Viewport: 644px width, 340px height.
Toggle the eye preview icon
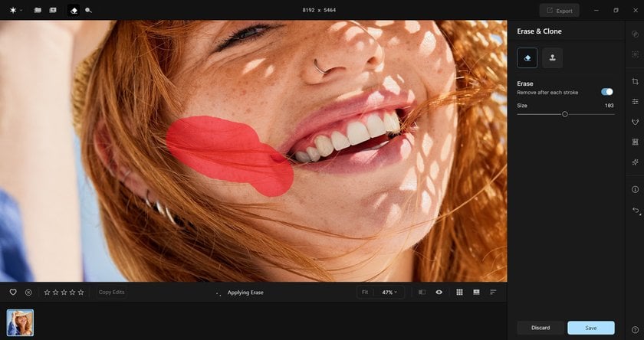[x=439, y=292]
